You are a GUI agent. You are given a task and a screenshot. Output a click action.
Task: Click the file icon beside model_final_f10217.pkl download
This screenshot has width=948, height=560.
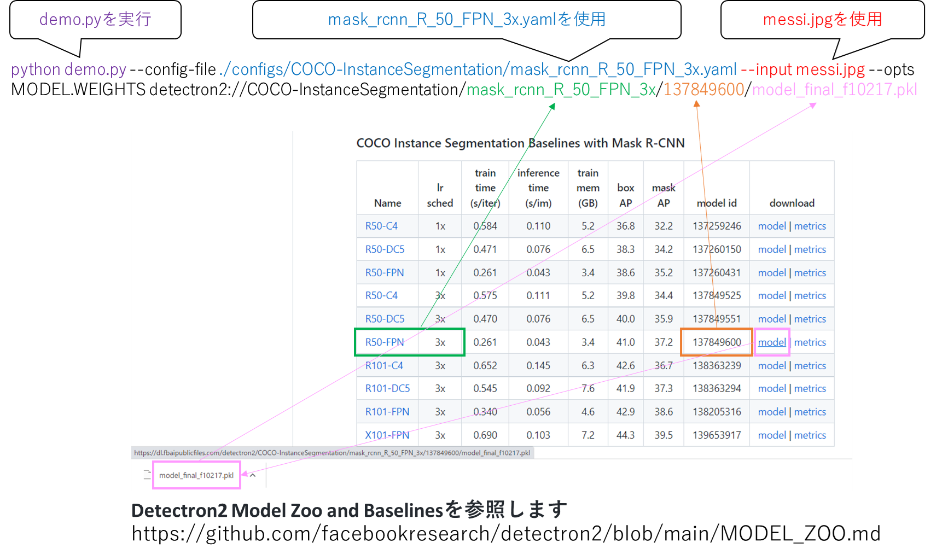(147, 475)
